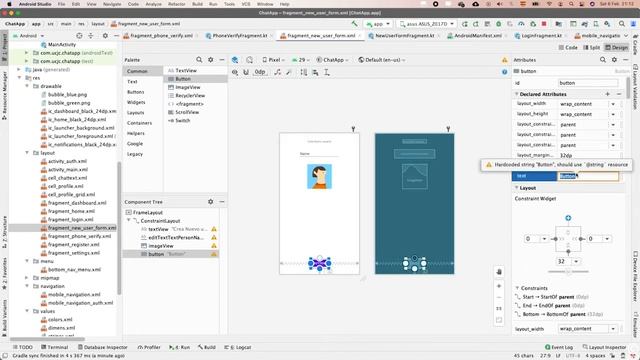Open the Pixel device dropdown
The height and width of the screenshot is (360, 640).
[273, 60]
